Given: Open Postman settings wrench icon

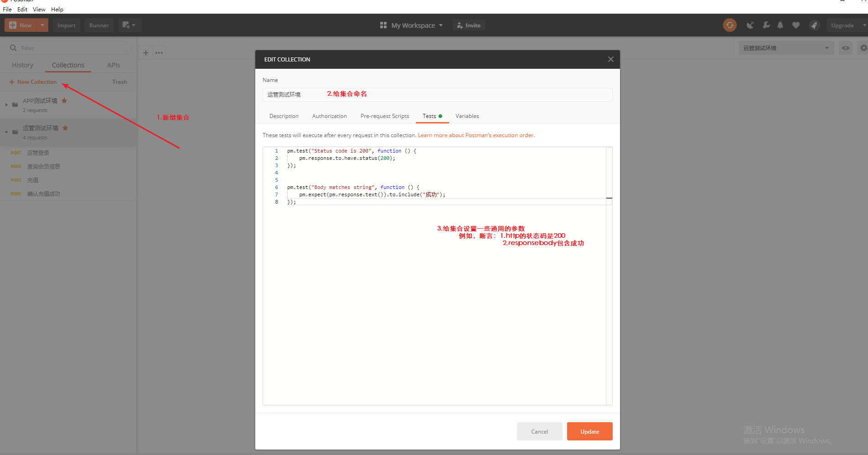Looking at the screenshot, I should coord(766,25).
